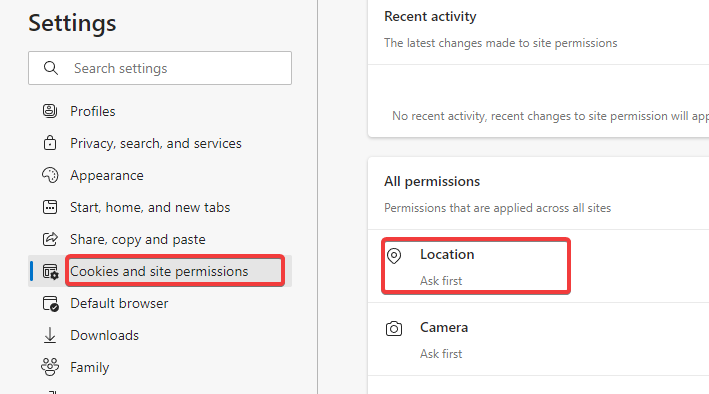Click the Appearance palette icon
This screenshot has width=709, height=394.
(x=50, y=175)
